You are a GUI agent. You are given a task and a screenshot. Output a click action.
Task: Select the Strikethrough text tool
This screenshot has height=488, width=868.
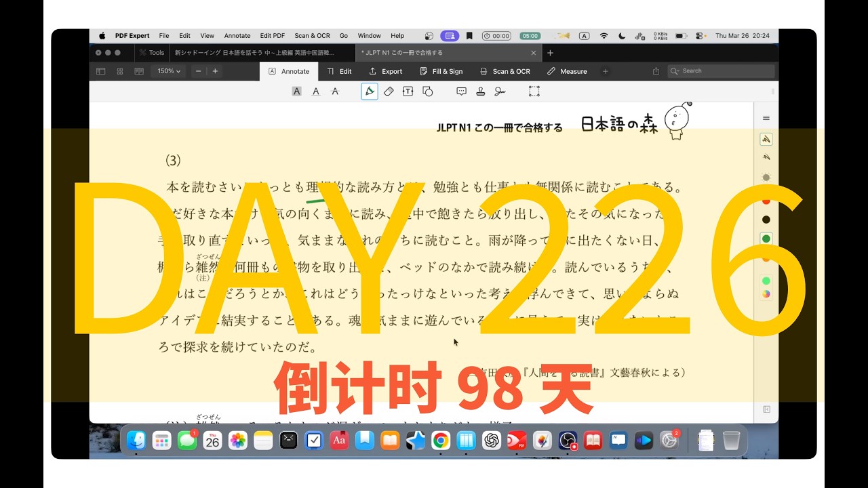[x=335, y=91]
